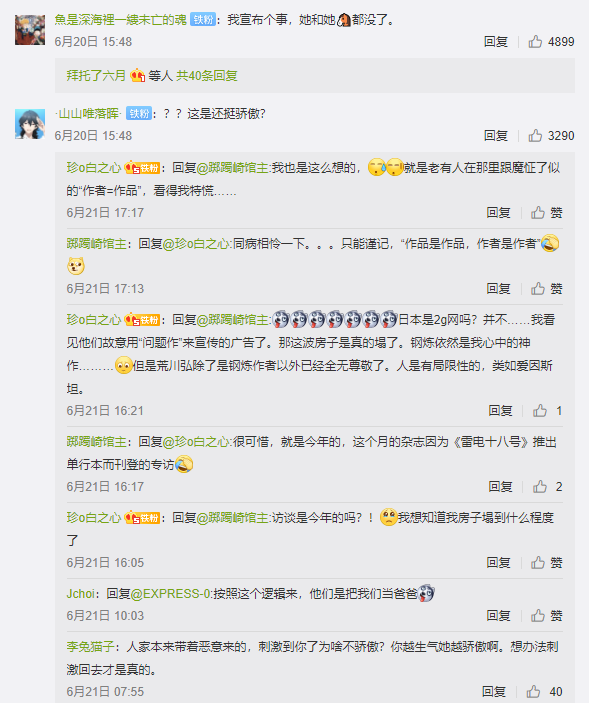Open ·山山唯落晖· avatar image
Viewport: 589px width, 703px height.
[x=30, y=124]
